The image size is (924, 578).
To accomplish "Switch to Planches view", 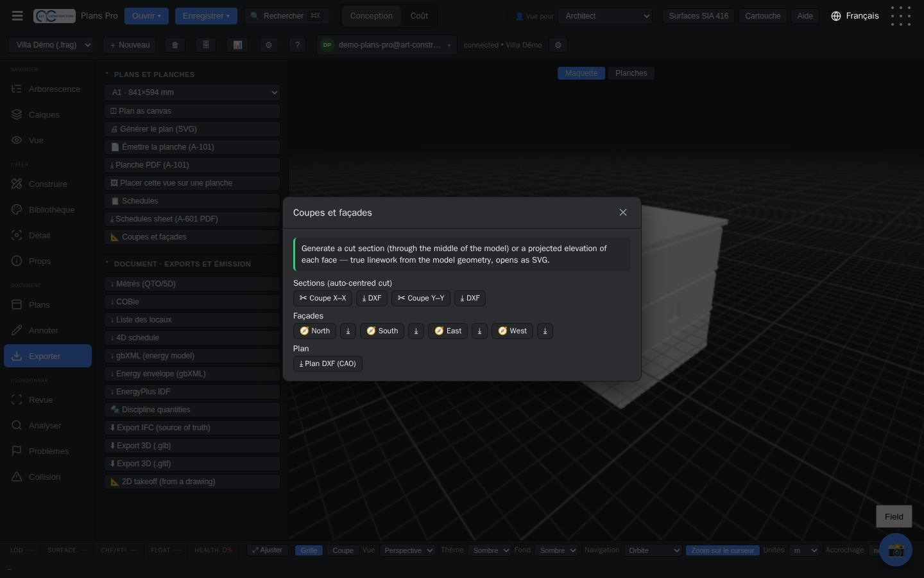I will click(631, 73).
